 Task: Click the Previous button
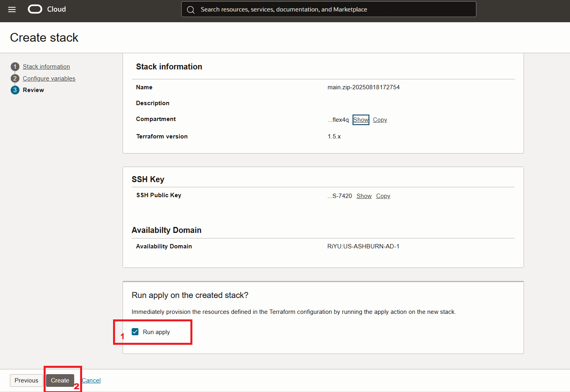[x=27, y=380]
